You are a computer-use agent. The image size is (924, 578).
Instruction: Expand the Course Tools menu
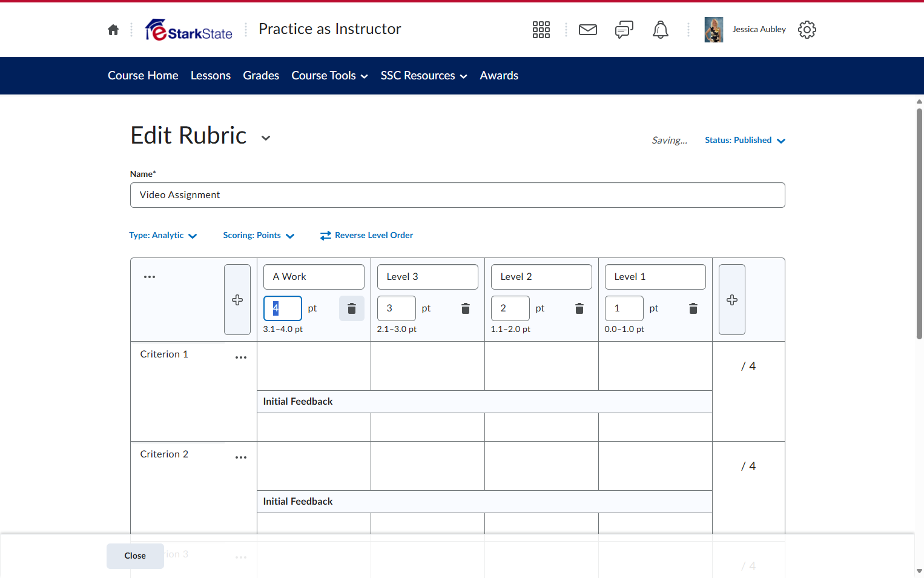(x=330, y=76)
